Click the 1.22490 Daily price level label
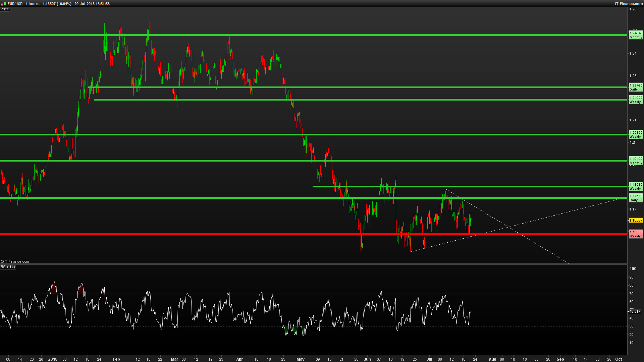 pos(636,87)
